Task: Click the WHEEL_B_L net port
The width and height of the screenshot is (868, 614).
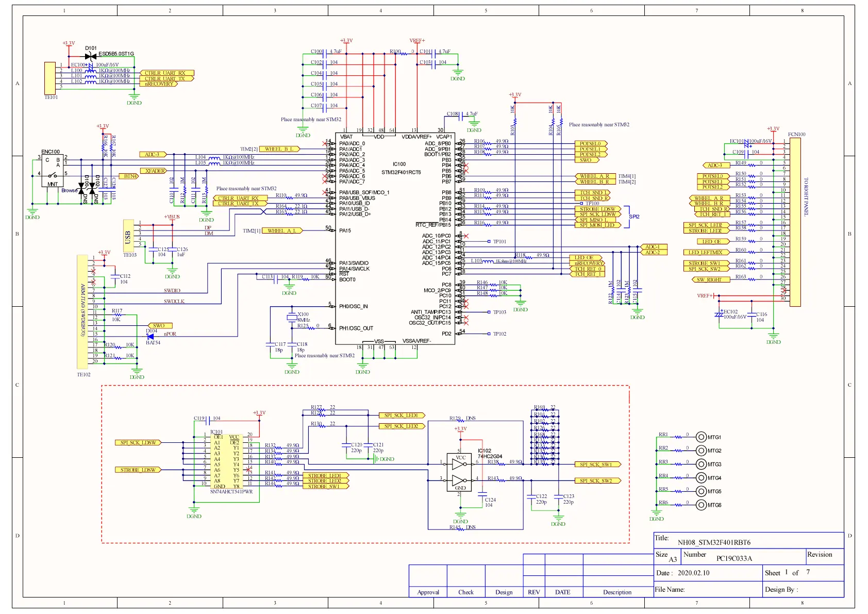Action: [279, 149]
